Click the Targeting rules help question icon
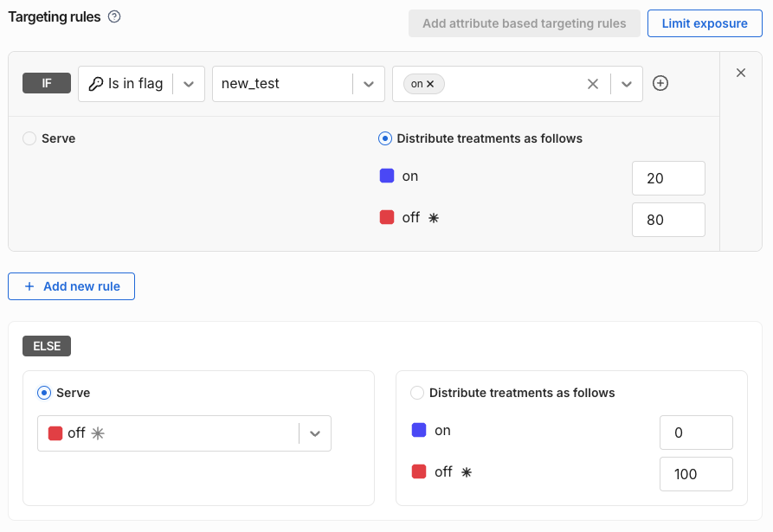The image size is (773, 532). coord(114,16)
